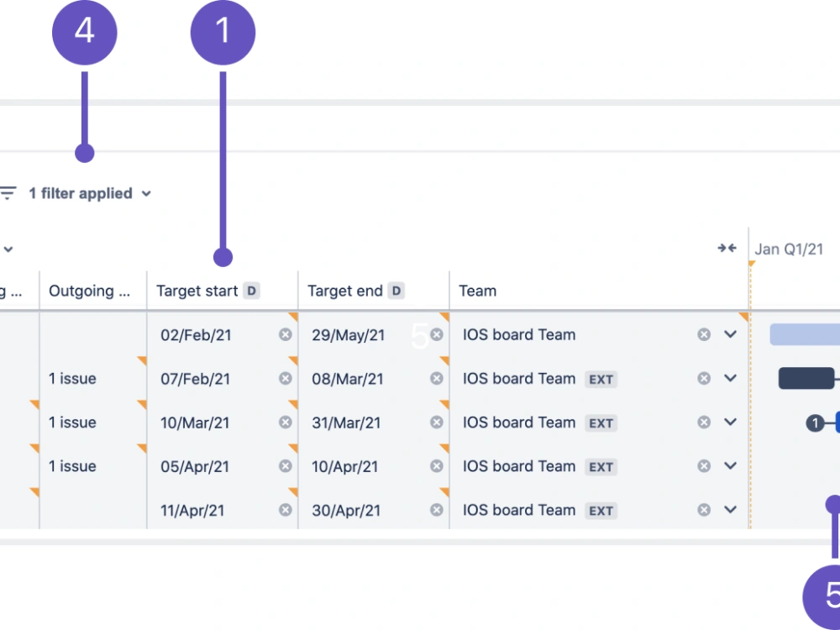Screen dimensions: 840x630
Task: Click the EXT tag beside the second IOS board Team
Action: [x=601, y=379]
